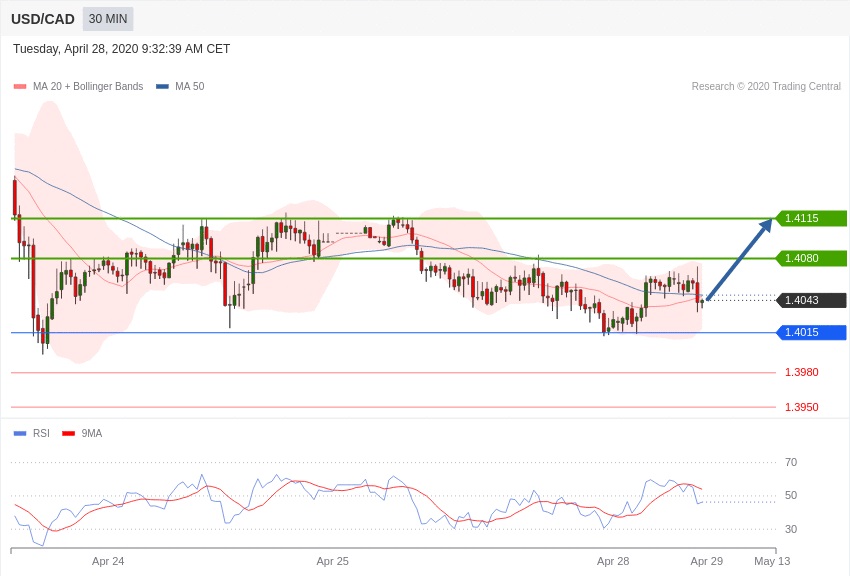The image size is (850, 576).
Task: Select the Apr 28 date axis label
Action: 613,561
